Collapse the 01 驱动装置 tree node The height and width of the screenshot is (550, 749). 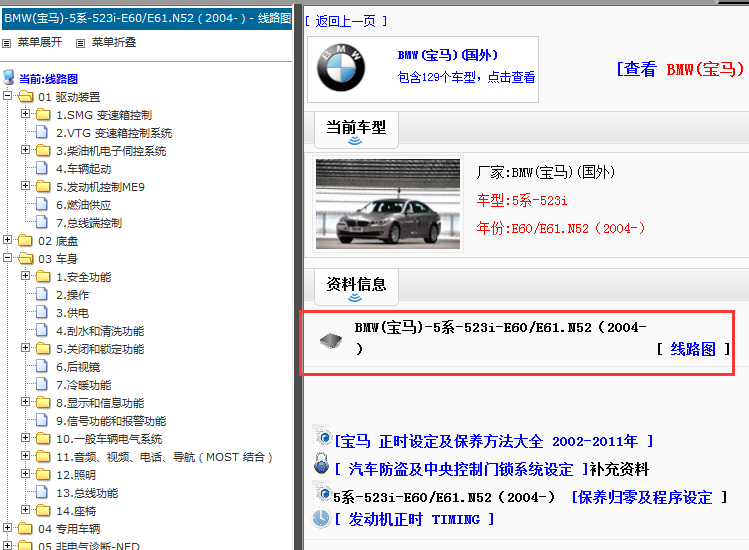coord(8,96)
